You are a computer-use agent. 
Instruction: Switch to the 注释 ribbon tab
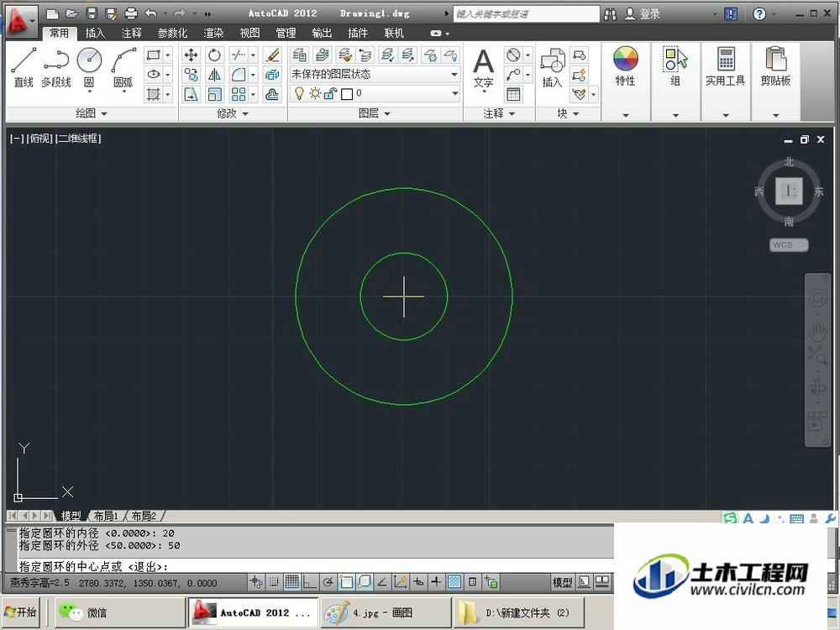pyautogui.click(x=131, y=34)
